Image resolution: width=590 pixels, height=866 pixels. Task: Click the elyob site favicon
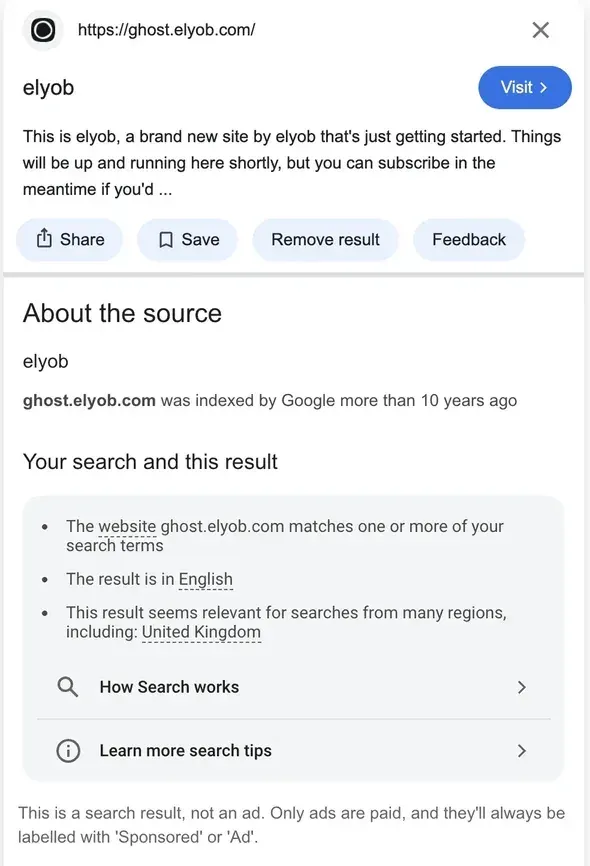tap(41, 30)
